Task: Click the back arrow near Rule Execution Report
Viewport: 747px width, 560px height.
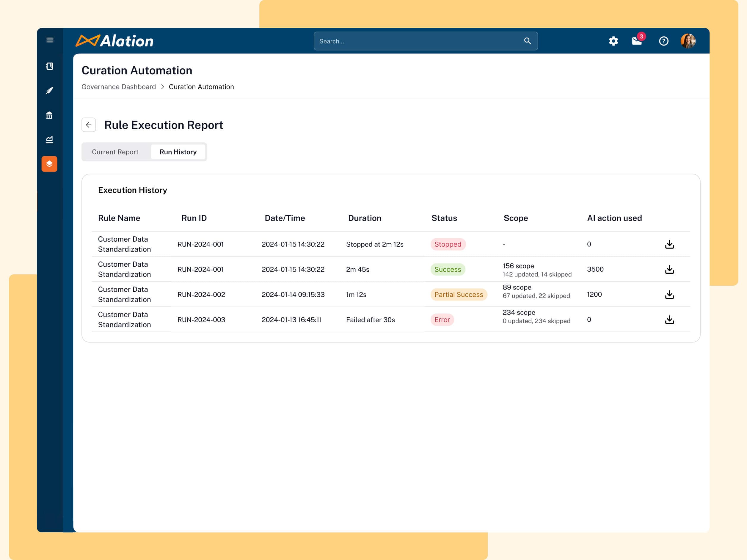Action: (89, 125)
